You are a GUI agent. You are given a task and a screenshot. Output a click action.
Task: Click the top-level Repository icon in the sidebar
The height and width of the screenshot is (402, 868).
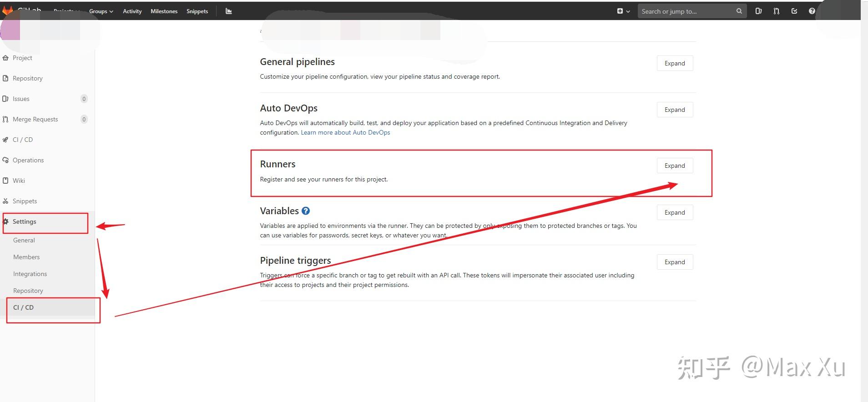(x=5, y=78)
